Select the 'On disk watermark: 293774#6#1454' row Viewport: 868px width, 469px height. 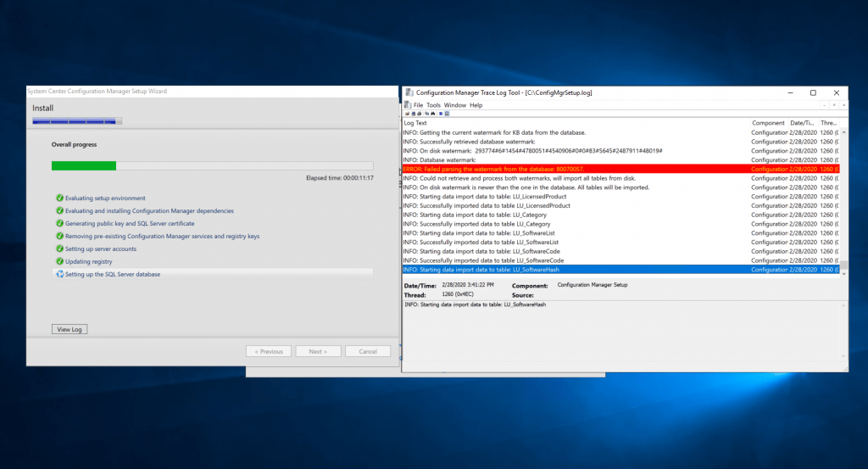tap(621, 151)
